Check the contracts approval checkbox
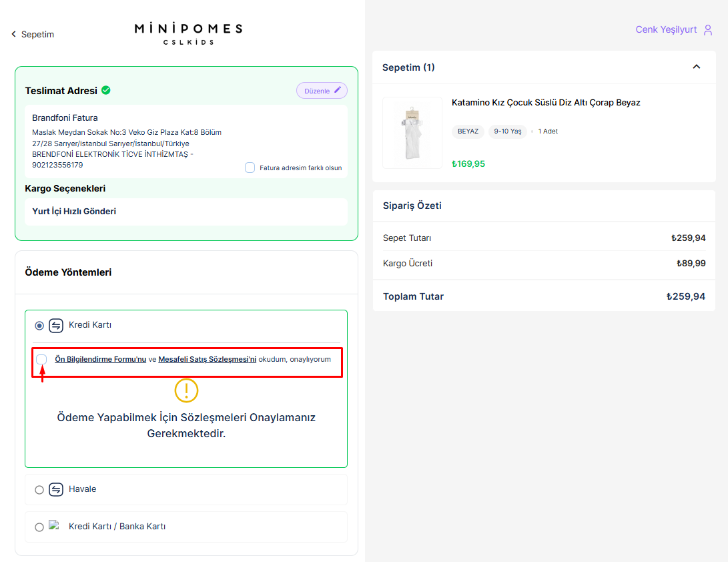Viewport: 728px width, 562px height. [42, 359]
